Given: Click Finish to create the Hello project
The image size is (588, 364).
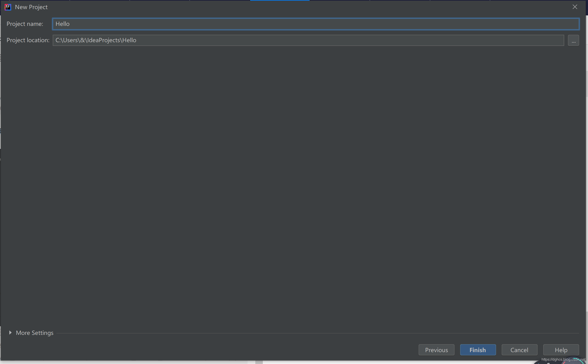Looking at the screenshot, I should [x=478, y=350].
